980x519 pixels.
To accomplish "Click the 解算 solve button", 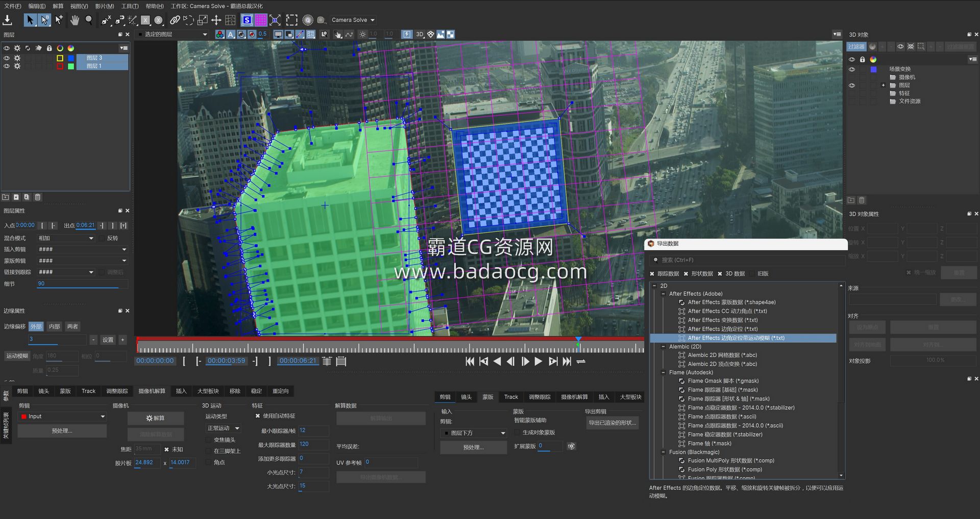I will click(x=155, y=418).
